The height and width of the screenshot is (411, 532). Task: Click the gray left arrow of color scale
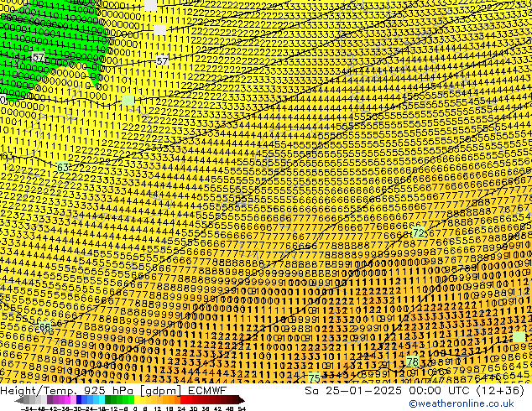[18, 400]
